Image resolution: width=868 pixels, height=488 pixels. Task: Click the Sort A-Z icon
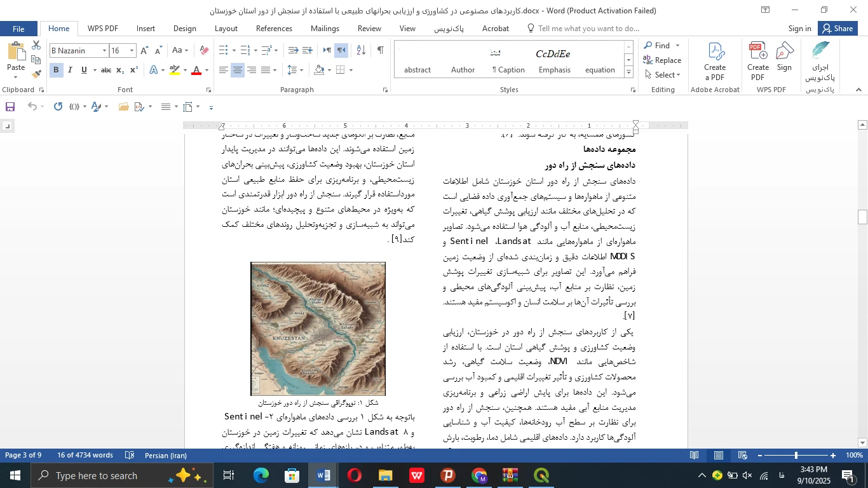click(x=360, y=50)
